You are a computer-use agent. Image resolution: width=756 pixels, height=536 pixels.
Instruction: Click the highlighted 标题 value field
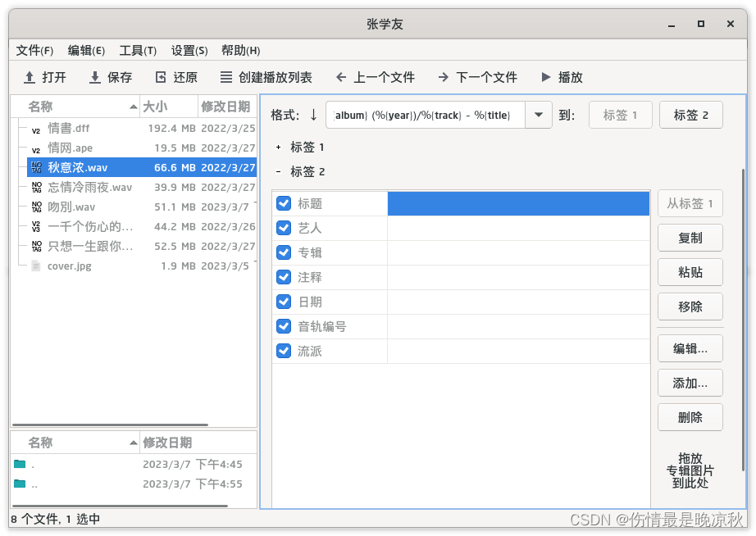(518, 203)
